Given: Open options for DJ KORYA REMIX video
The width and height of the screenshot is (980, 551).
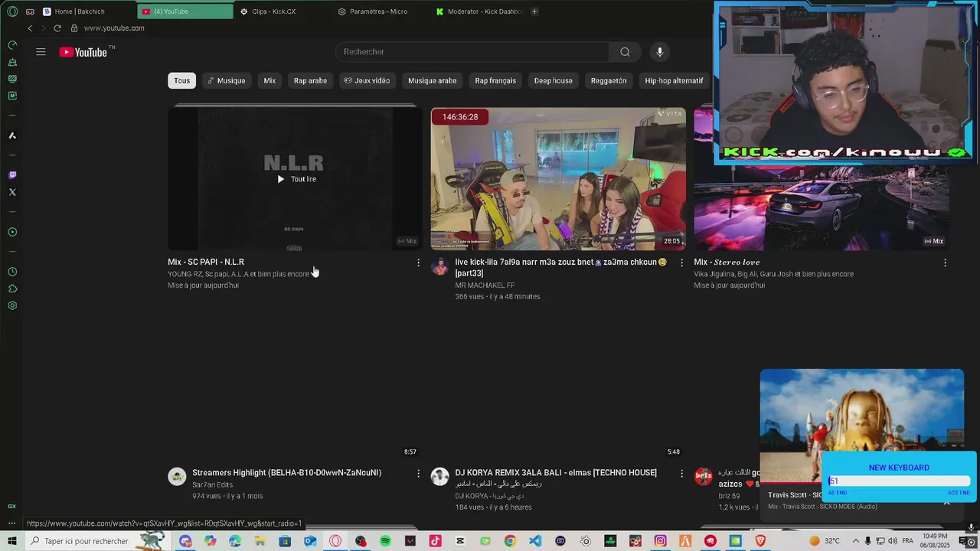Looking at the screenshot, I should pyautogui.click(x=681, y=474).
